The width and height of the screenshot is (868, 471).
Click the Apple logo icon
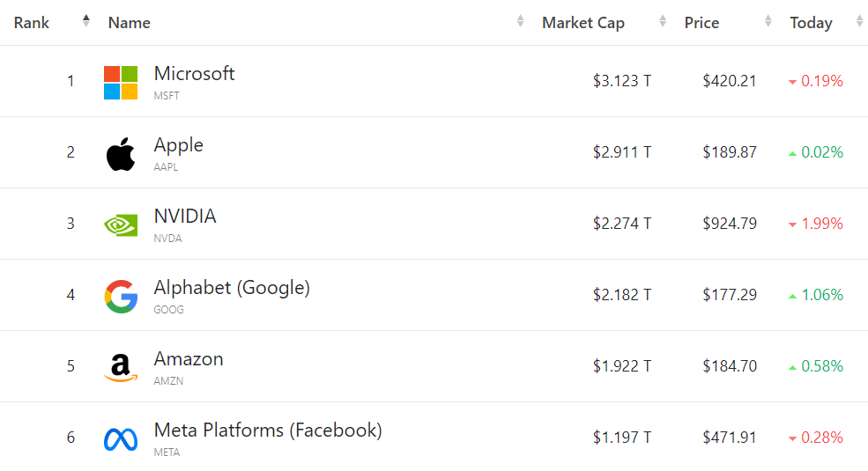tap(121, 153)
